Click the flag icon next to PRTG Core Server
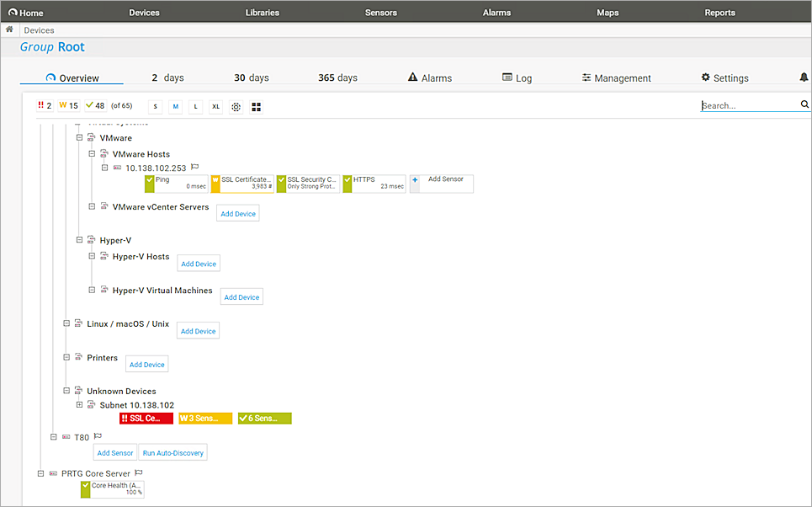The image size is (812, 507). pos(138,472)
